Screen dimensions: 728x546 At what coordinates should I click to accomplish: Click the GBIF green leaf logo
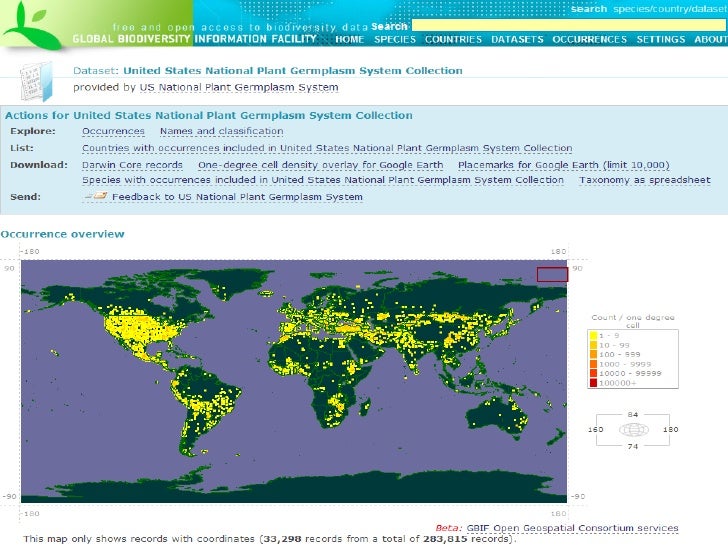[x=32, y=26]
